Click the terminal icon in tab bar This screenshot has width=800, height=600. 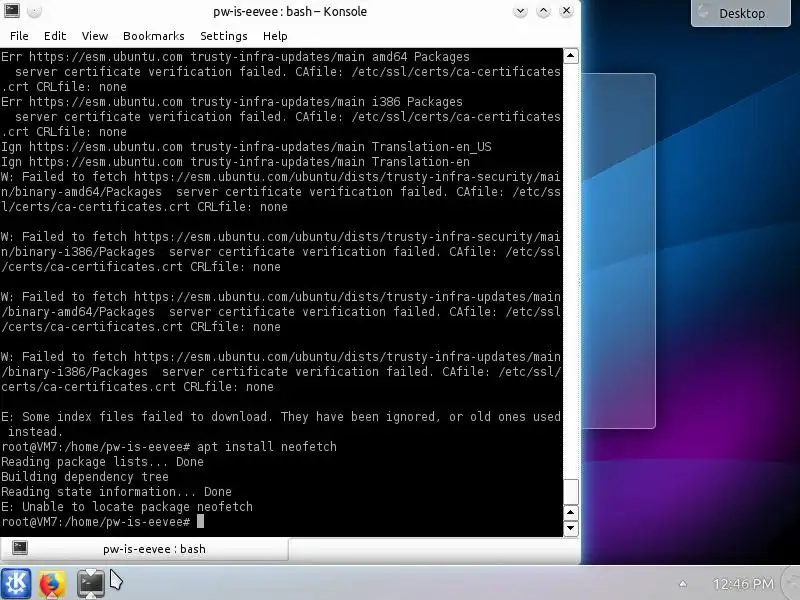click(x=20, y=548)
